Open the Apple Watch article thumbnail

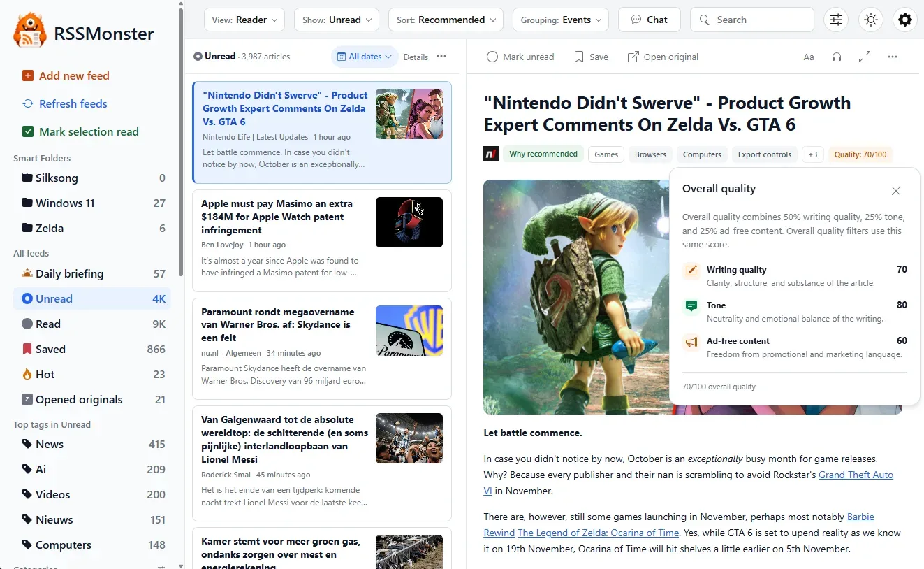click(x=409, y=222)
